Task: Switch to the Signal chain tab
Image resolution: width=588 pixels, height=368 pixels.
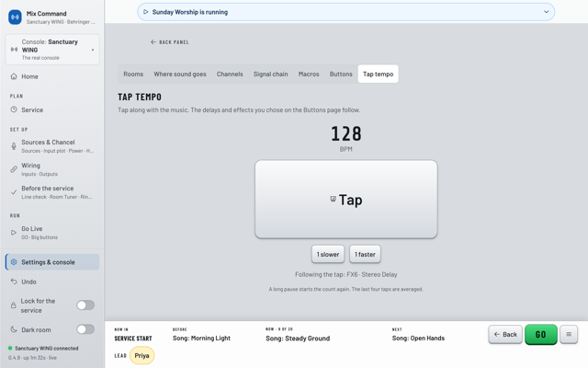Action: pos(270,74)
